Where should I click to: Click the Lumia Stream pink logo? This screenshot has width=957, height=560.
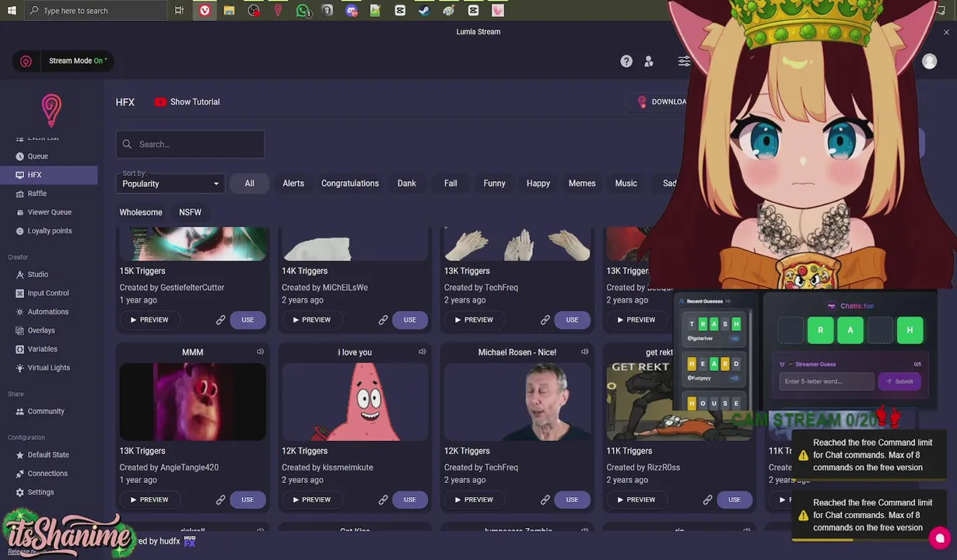tap(51, 110)
